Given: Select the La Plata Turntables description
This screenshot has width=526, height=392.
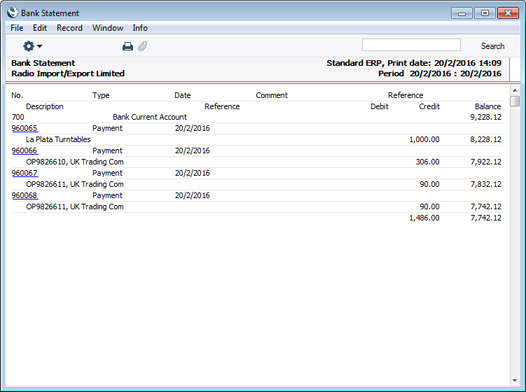Looking at the screenshot, I should 58,139.
